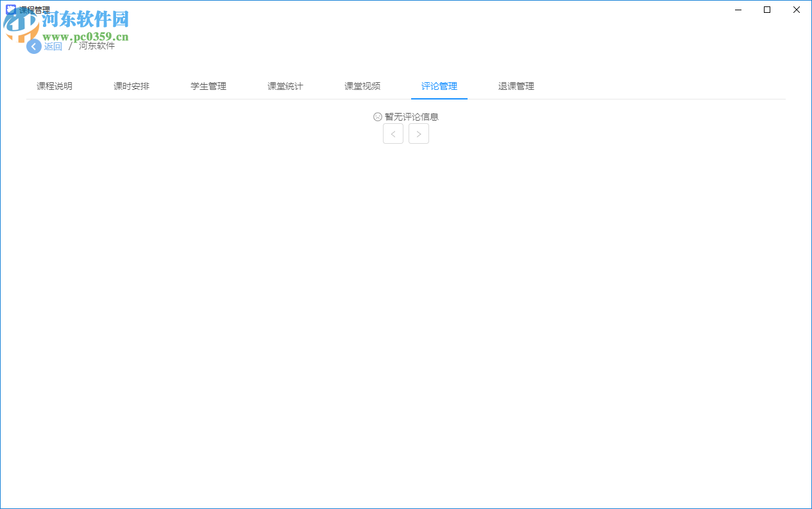
Task: Click the 返回 link
Action: (x=53, y=46)
